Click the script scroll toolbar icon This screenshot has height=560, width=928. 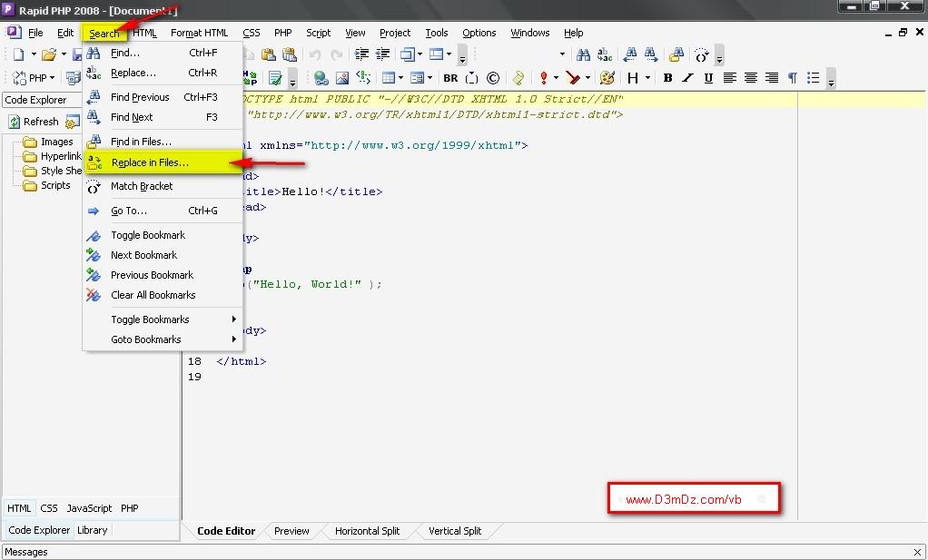coord(518,77)
